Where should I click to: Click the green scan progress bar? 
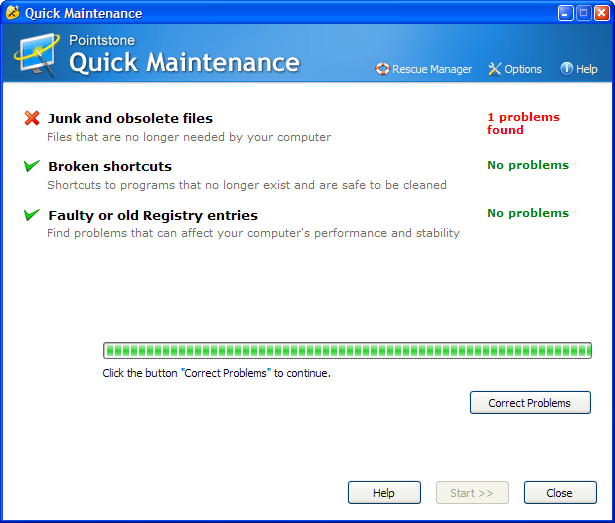coord(347,350)
